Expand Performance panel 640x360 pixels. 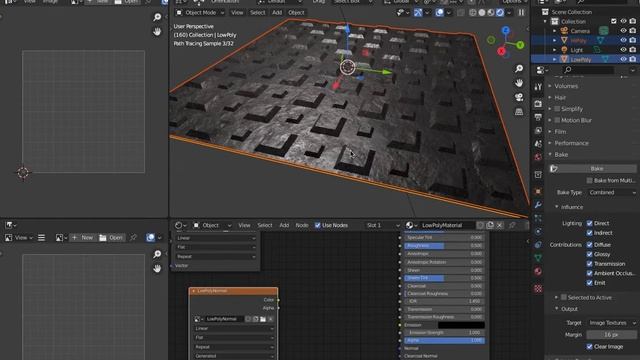coord(571,143)
